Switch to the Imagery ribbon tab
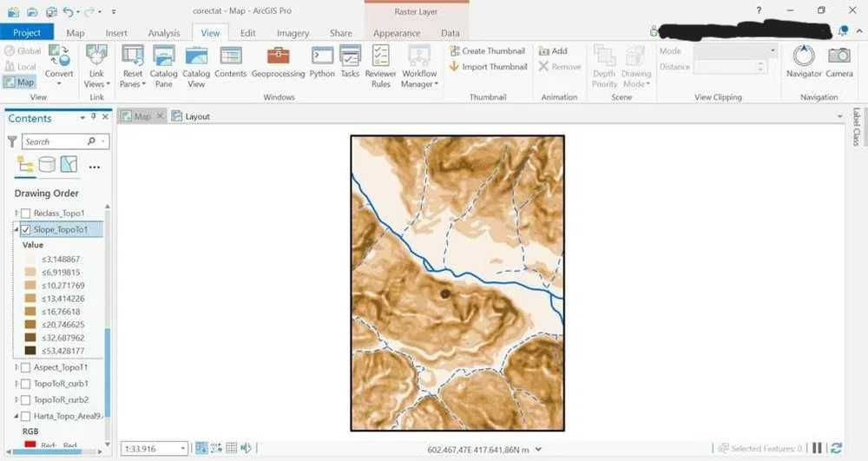This screenshot has height=461, width=868. point(293,33)
